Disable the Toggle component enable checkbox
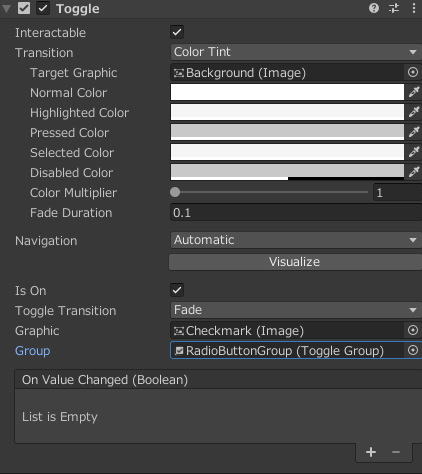 [x=43, y=8]
